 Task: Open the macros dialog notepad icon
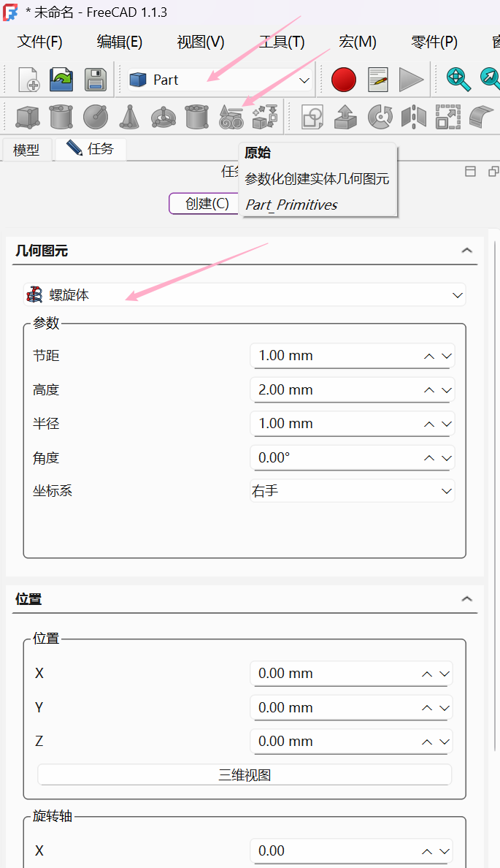coord(378,80)
